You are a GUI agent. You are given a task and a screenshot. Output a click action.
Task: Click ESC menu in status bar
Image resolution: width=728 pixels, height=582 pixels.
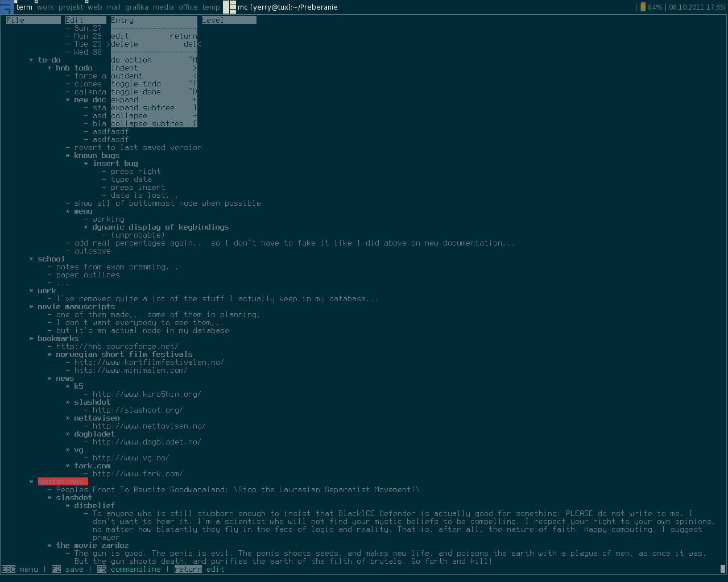click(x=20, y=569)
